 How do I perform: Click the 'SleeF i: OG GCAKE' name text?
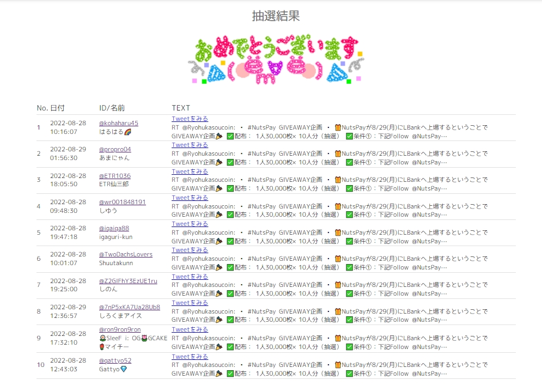133,338
